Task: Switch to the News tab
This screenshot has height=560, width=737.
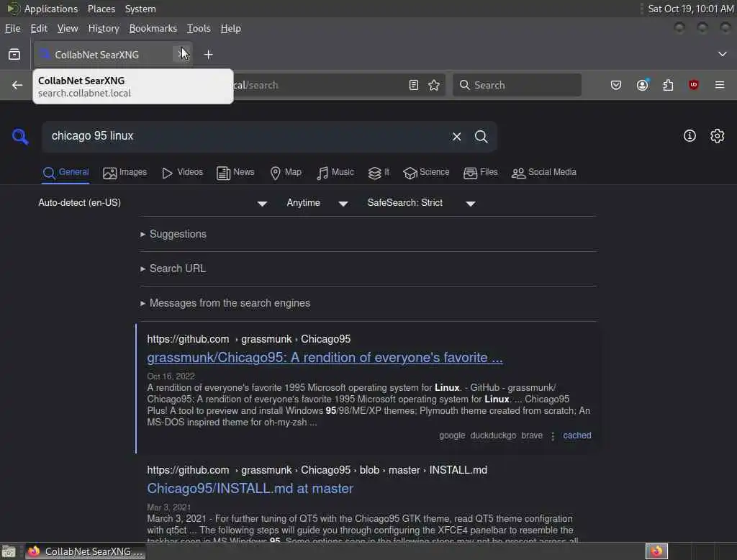Action: [235, 173]
